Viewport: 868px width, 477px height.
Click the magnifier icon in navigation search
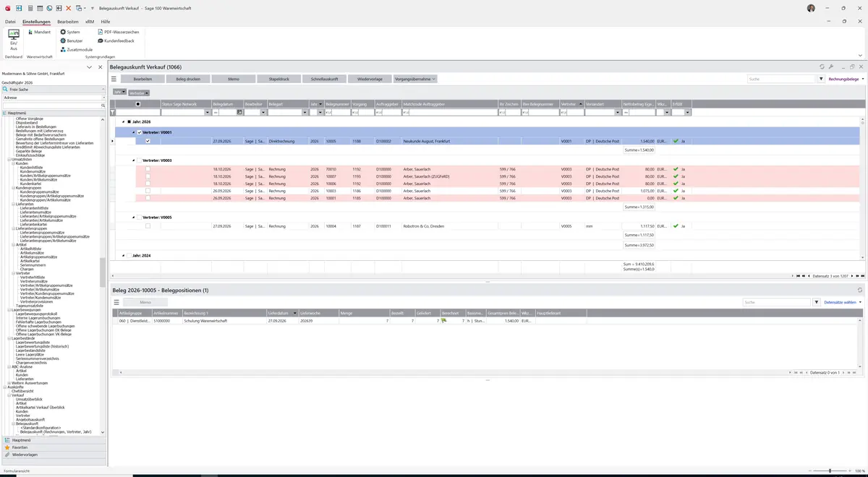coord(103,106)
